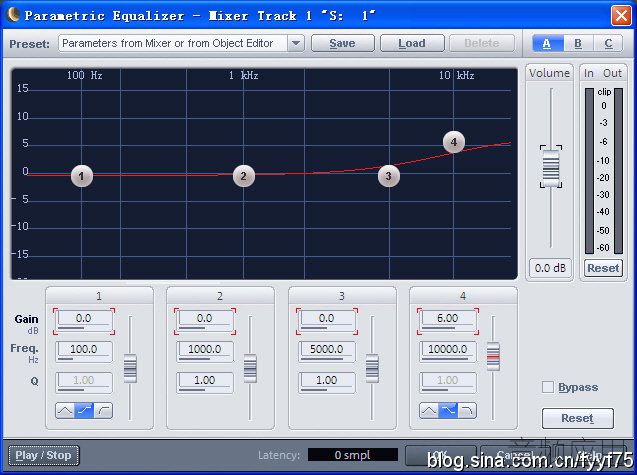The image size is (637, 475).
Task: Click the band 2 gain slider handle
Action: coord(250,368)
